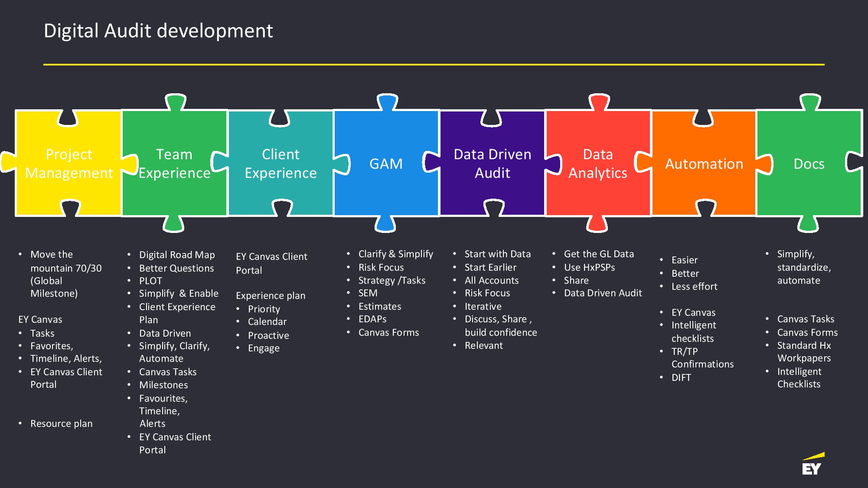The height and width of the screenshot is (488, 868).
Task: Click the yellow Project Management puzzle piece
Action: (69, 163)
